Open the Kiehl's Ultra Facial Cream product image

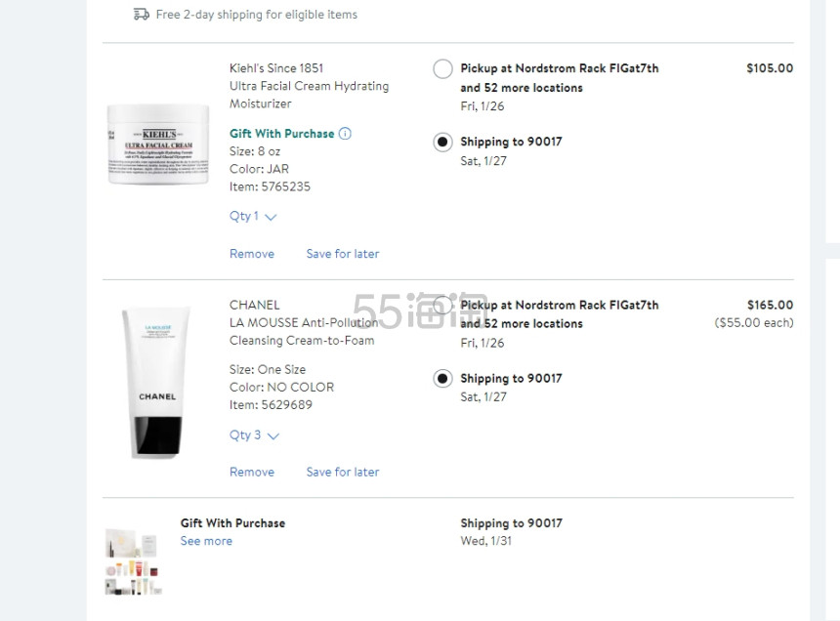[x=157, y=144]
